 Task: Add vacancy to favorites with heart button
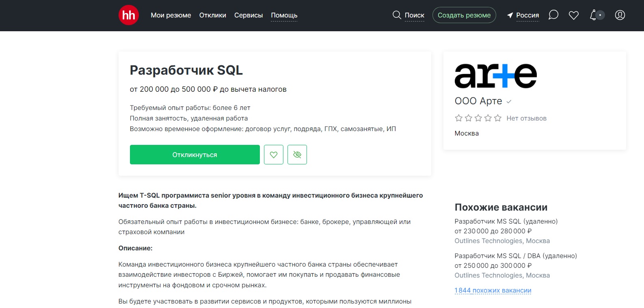click(x=274, y=155)
